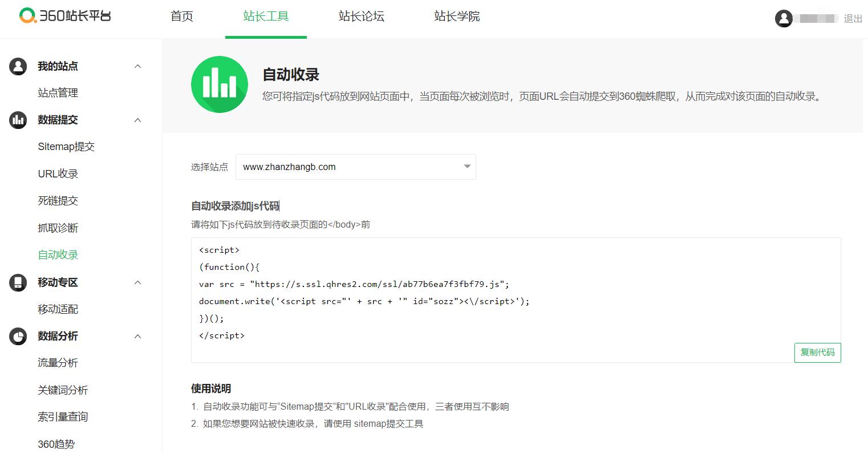The image size is (868, 453).
Task: Go to the 站长学院 tab
Action: pos(457,17)
